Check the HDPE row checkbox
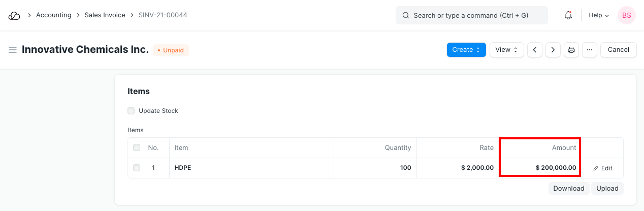644x211 pixels. tap(137, 168)
